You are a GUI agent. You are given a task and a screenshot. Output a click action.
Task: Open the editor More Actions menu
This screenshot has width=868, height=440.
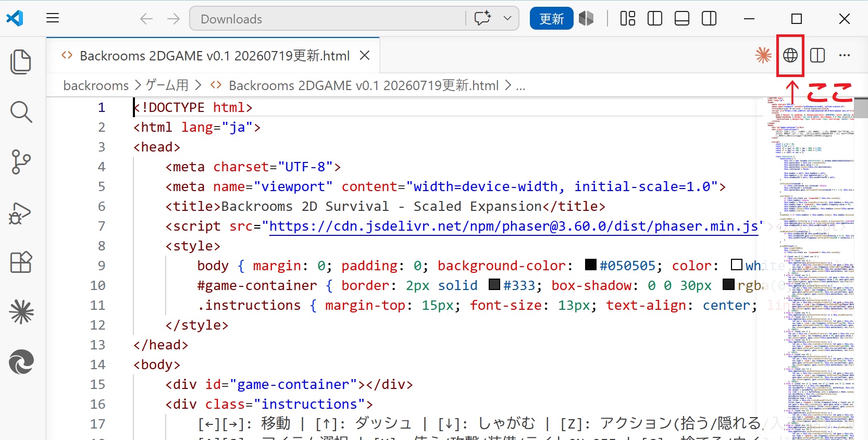click(x=845, y=55)
